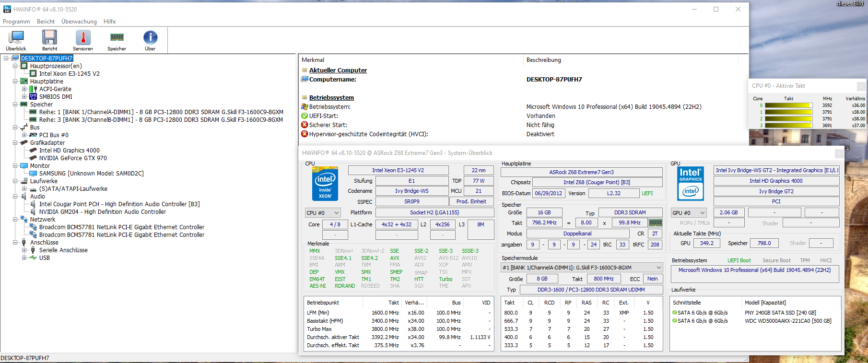Click the Bericht save icon
This screenshot has height=363, width=868.
point(49,37)
